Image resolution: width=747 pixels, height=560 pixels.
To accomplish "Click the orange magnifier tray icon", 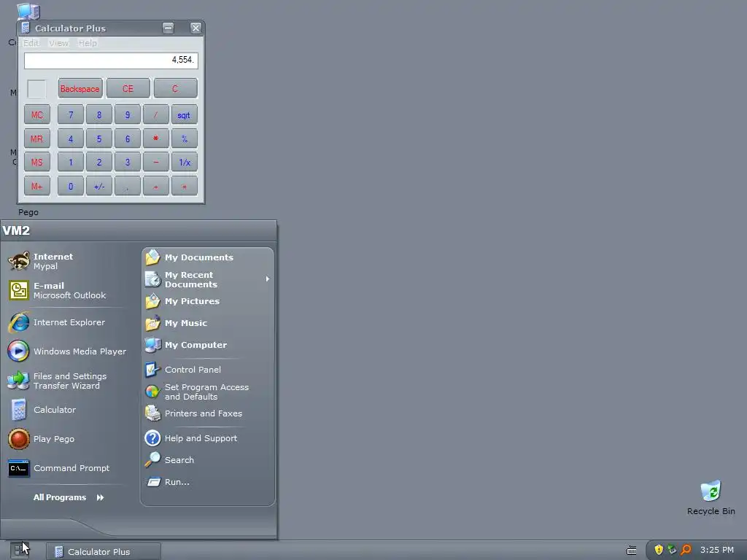I will point(686,550).
